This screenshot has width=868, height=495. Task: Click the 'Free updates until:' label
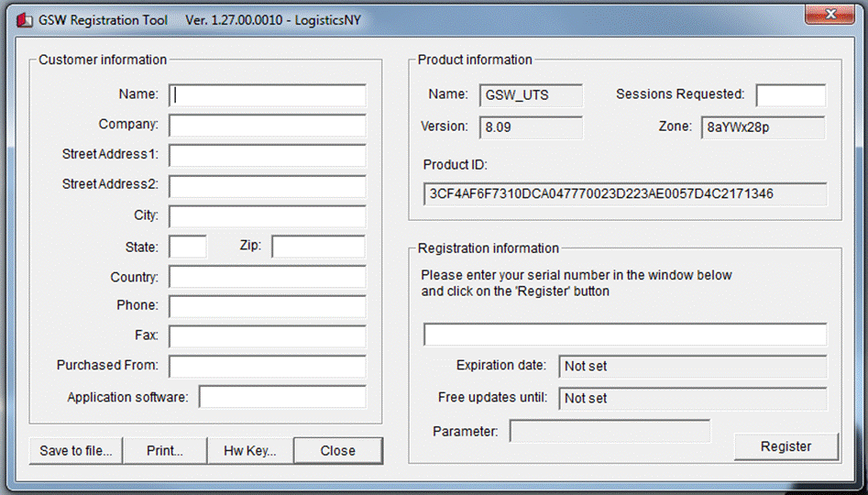[x=492, y=398]
